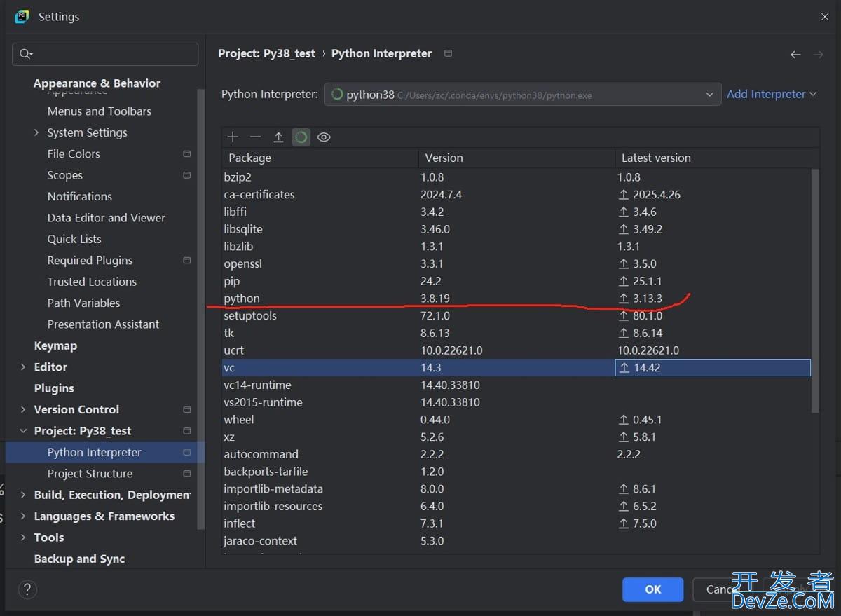This screenshot has width=841, height=616.
Task: Click the back navigation arrow
Action: [x=795, y=55]
